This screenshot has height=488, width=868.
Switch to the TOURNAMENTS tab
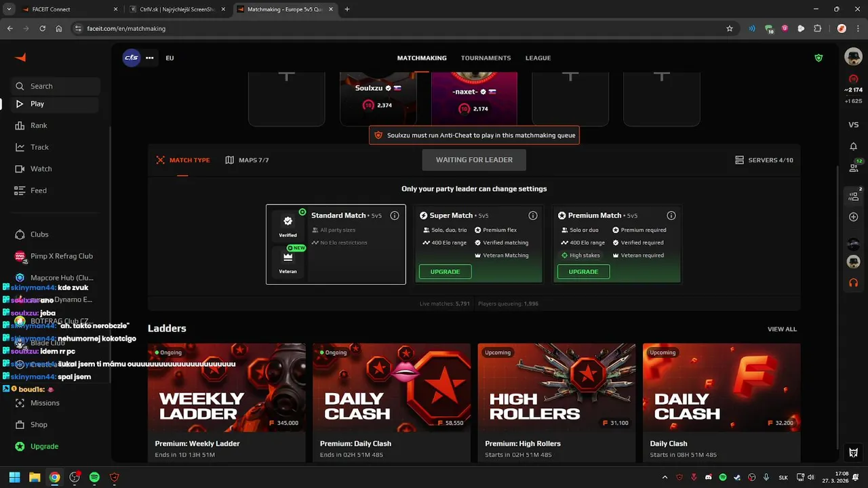tap(486, 58)
